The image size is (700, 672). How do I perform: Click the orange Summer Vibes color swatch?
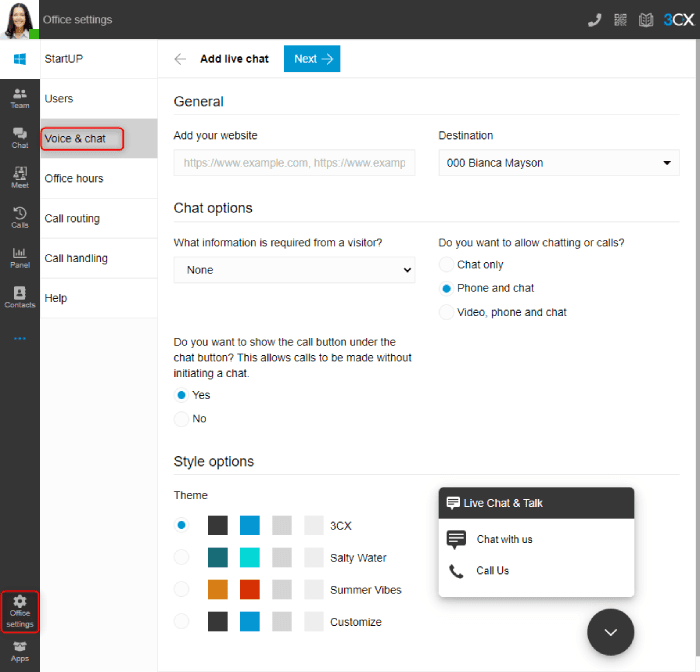pos(218,590)
